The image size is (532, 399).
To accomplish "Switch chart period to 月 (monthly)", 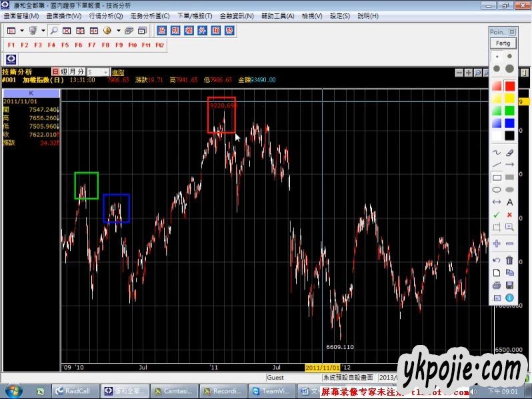I will [72, 71].
